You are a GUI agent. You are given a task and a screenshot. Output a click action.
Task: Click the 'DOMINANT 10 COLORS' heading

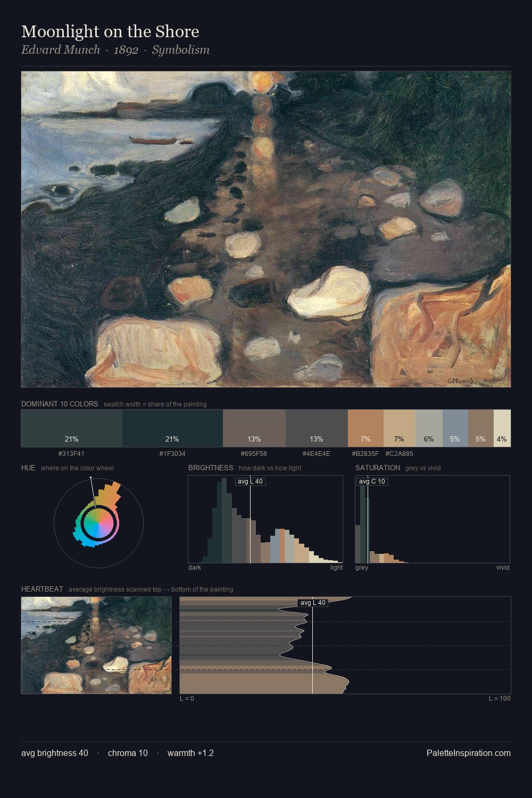[x=60, y=404]
